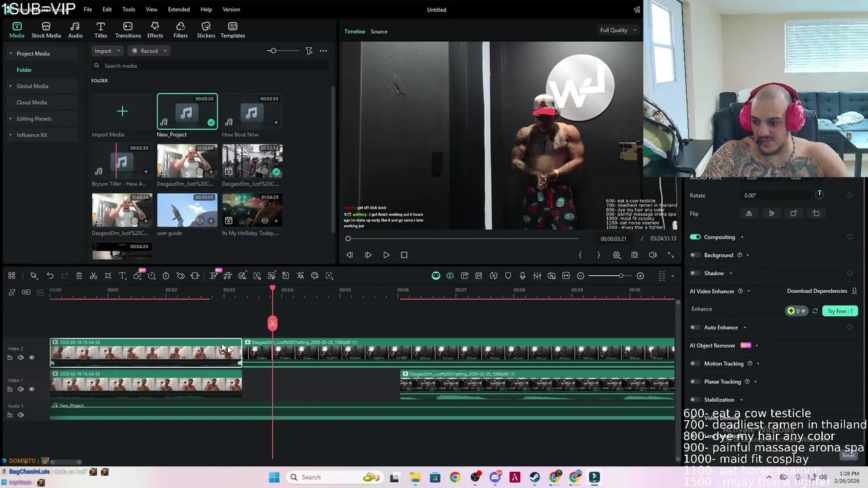The height and width of the screenshot is (488, 868).
Task: Delete selected clip with trash icon
Action: point(79,276)
